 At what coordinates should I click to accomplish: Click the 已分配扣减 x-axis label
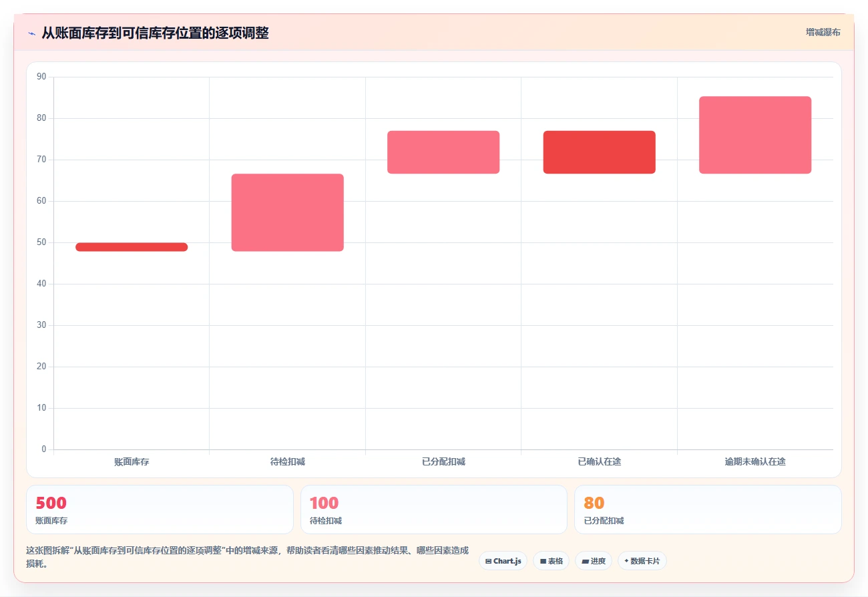click(443, 461)
